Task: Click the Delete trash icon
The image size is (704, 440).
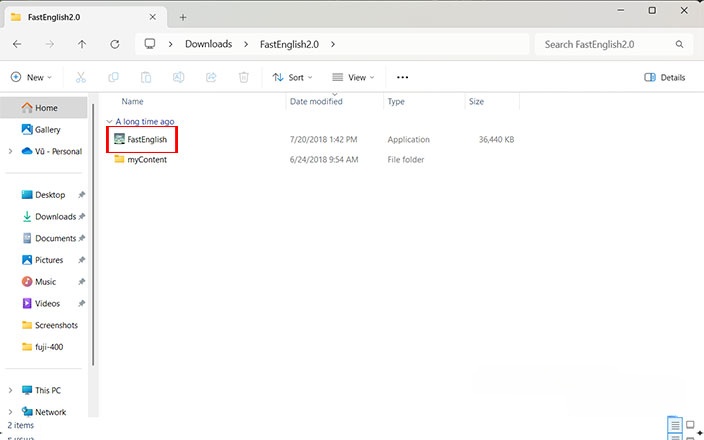Action: [x=243, y=77]
